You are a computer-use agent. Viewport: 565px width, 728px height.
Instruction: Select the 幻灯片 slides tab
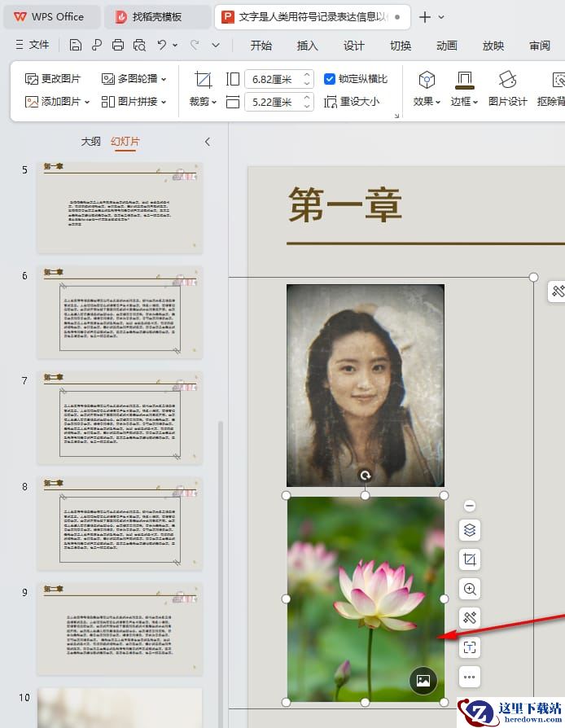pos(125,141)
